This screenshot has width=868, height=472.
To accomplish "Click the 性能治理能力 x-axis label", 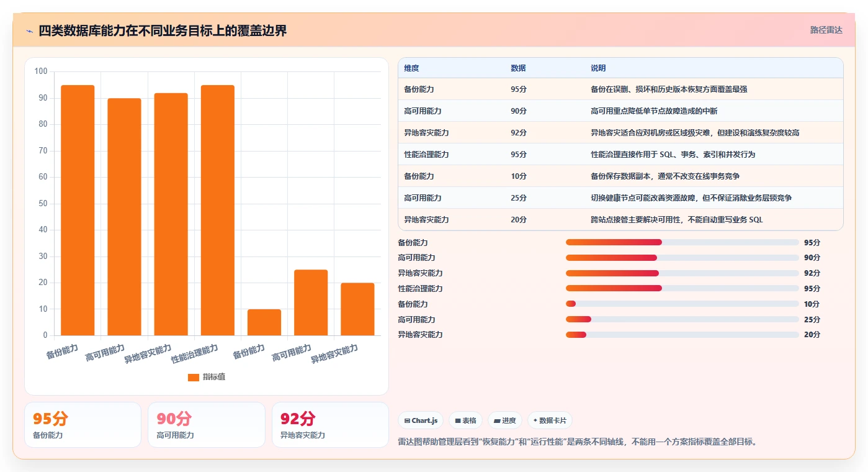I will click(194, 353).
